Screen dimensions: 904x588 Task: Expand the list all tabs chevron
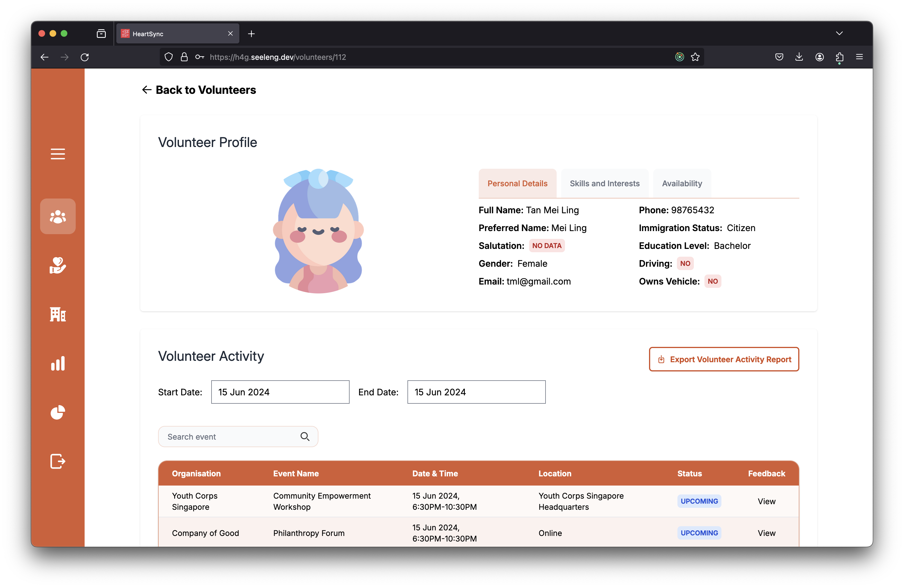pyautogui.click(x=839, y=33)
